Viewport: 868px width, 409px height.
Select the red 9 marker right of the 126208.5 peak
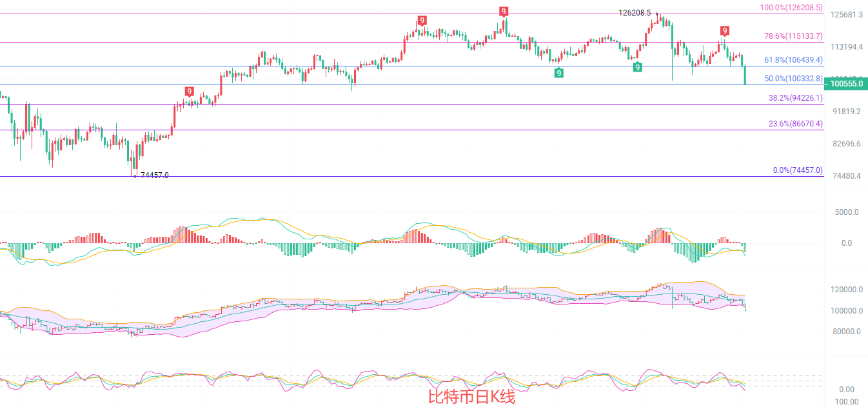point(725,31)
